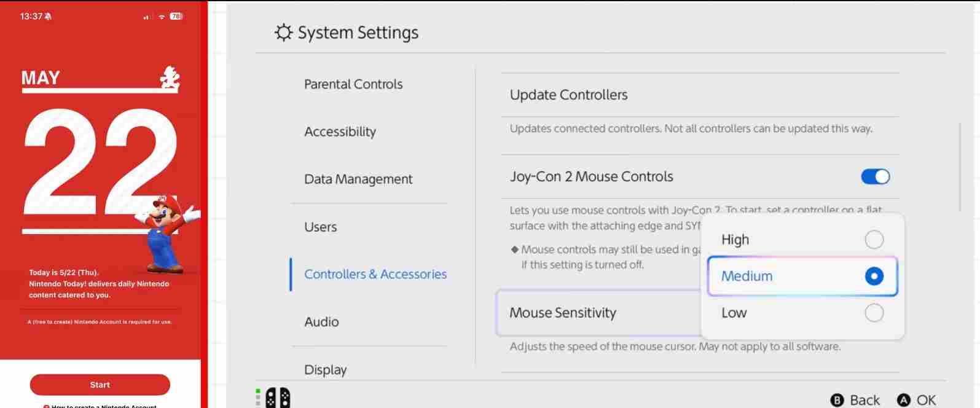Go to Data Management section

358,179
